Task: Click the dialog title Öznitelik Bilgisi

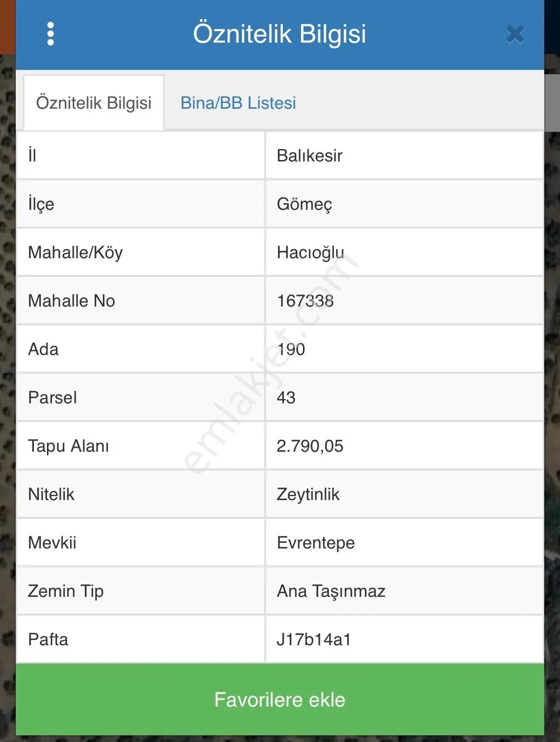Action: point(280,34)
